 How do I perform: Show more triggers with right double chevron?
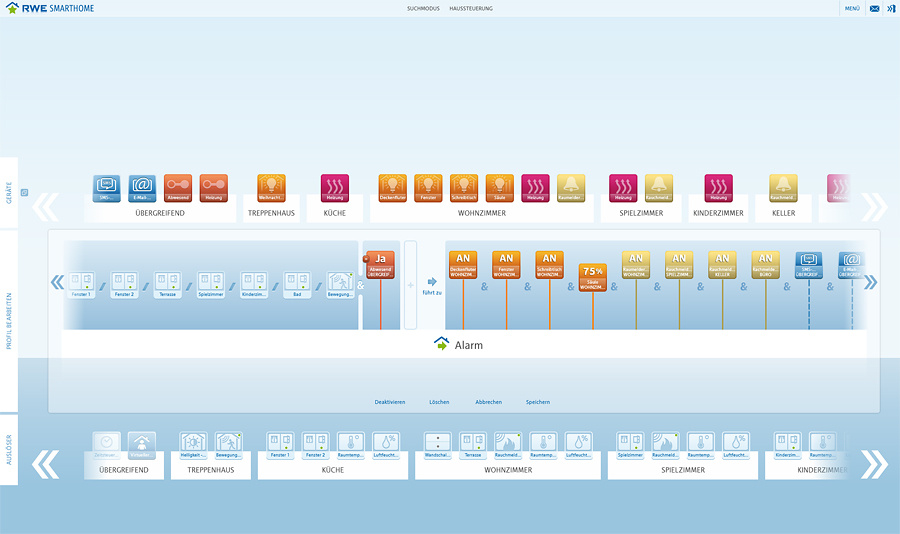coord(874,465)
